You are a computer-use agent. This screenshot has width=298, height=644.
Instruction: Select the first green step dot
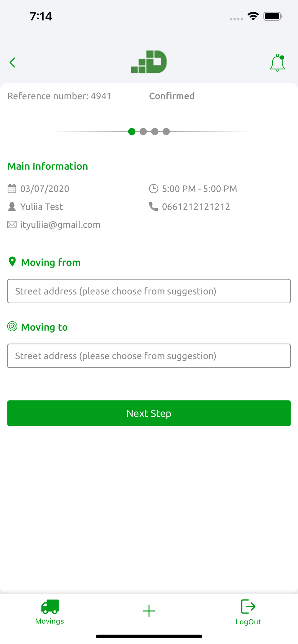tap(132, 131)
